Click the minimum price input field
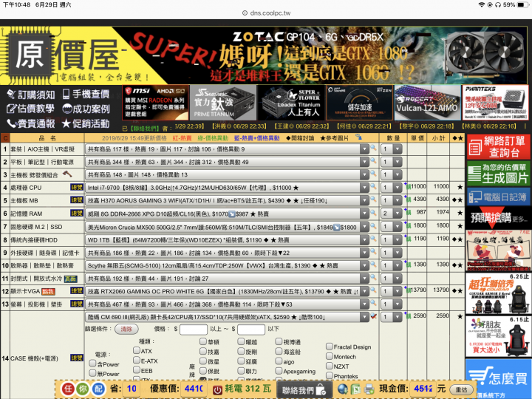The height and width of the screenshot is (399, 532). (x=194, y=329)
